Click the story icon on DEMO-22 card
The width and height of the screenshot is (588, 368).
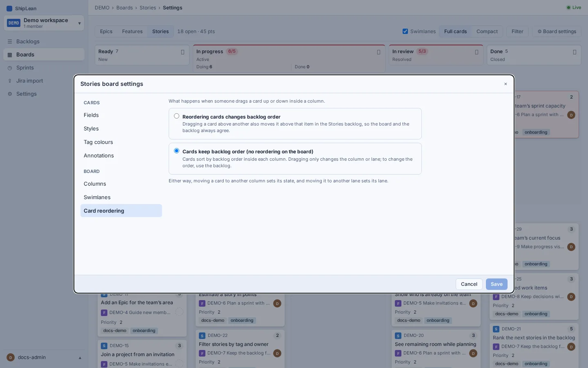coord(202,336)
